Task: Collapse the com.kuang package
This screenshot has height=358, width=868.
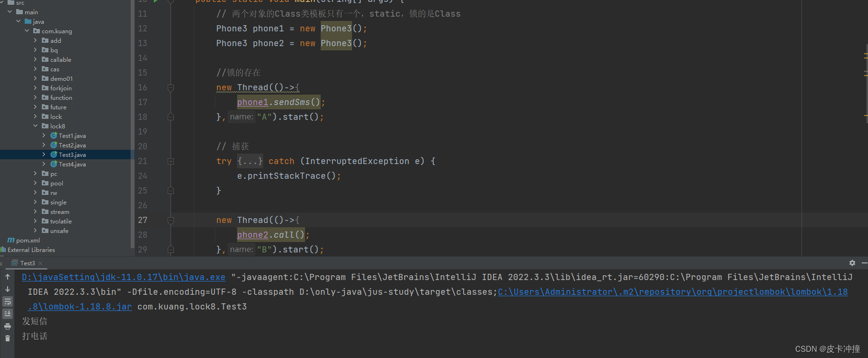Action: click(x=27, y=31)
